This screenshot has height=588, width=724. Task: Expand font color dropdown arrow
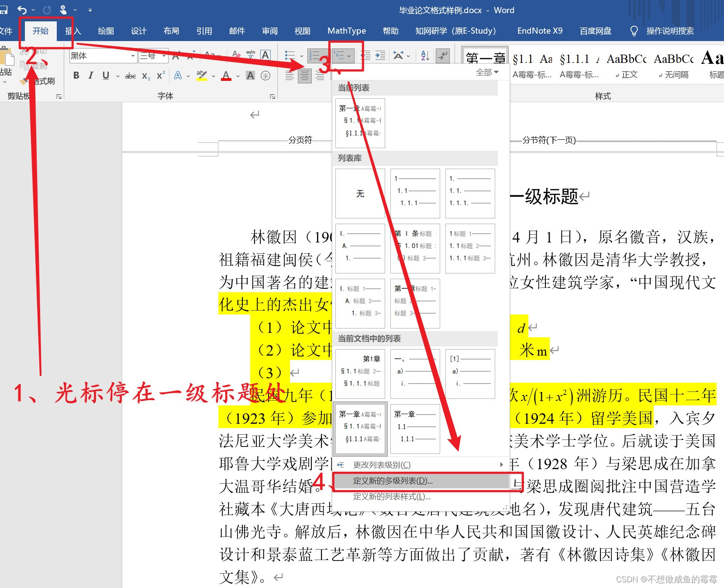tap(238, 76)
